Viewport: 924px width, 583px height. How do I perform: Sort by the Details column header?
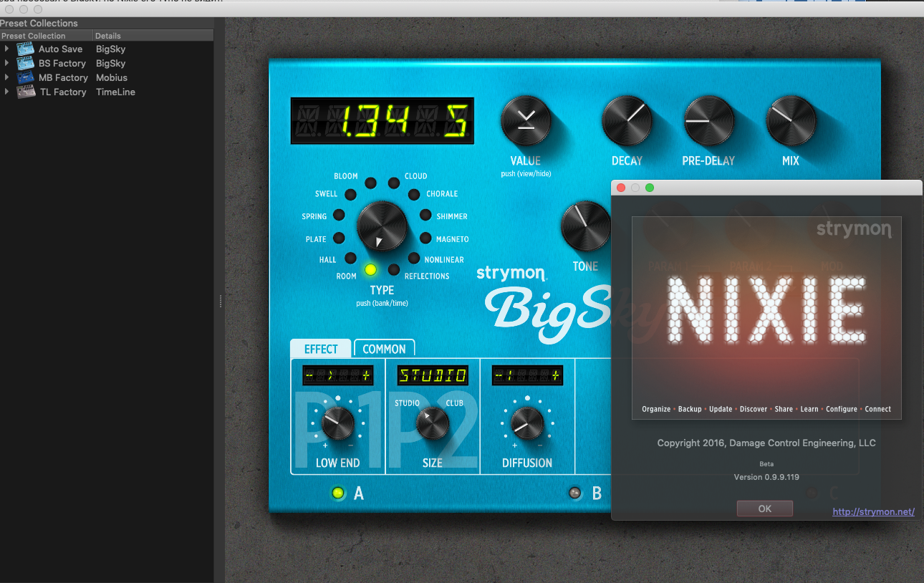153,36
